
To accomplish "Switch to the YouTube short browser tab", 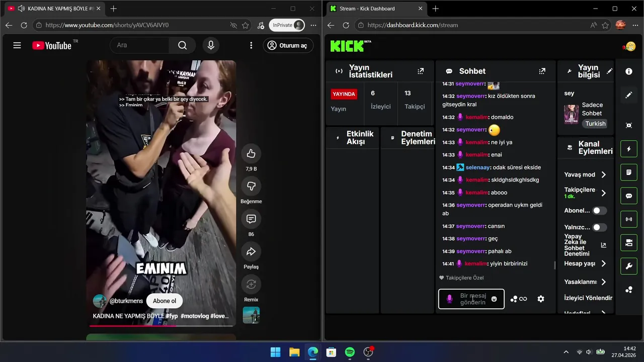I will (x=54, y=9).
